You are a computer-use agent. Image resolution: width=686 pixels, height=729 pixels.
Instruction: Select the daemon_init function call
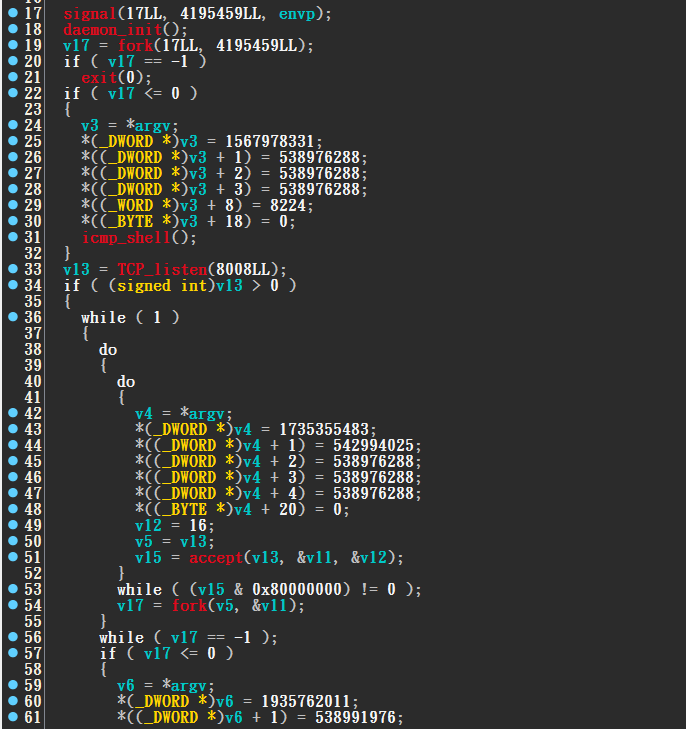pos(112,30)
